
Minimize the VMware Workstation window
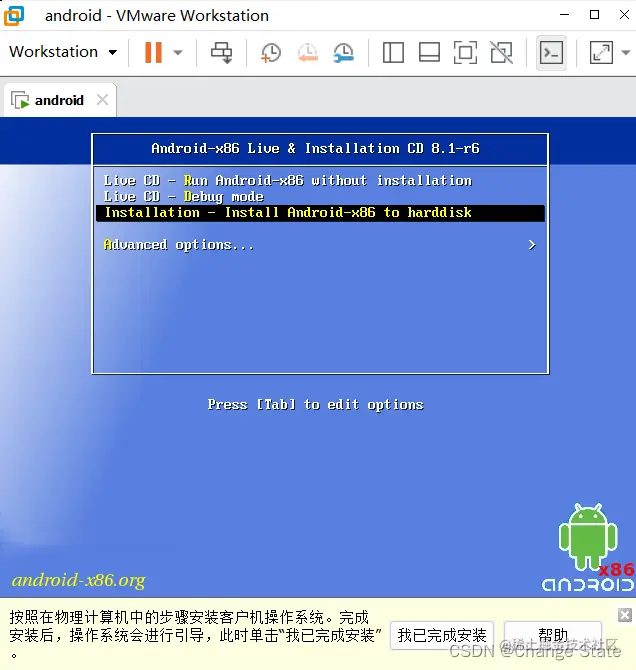(565, 15)
